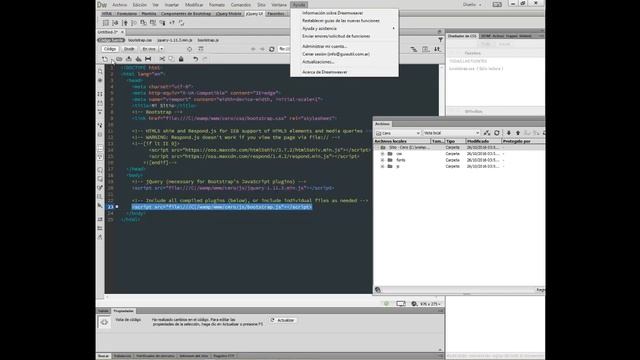Image resolution: width=640 pixels, height=360 pixels.
Task: Switch to jQuery Mobile insert tab
Action: (229, 14)
